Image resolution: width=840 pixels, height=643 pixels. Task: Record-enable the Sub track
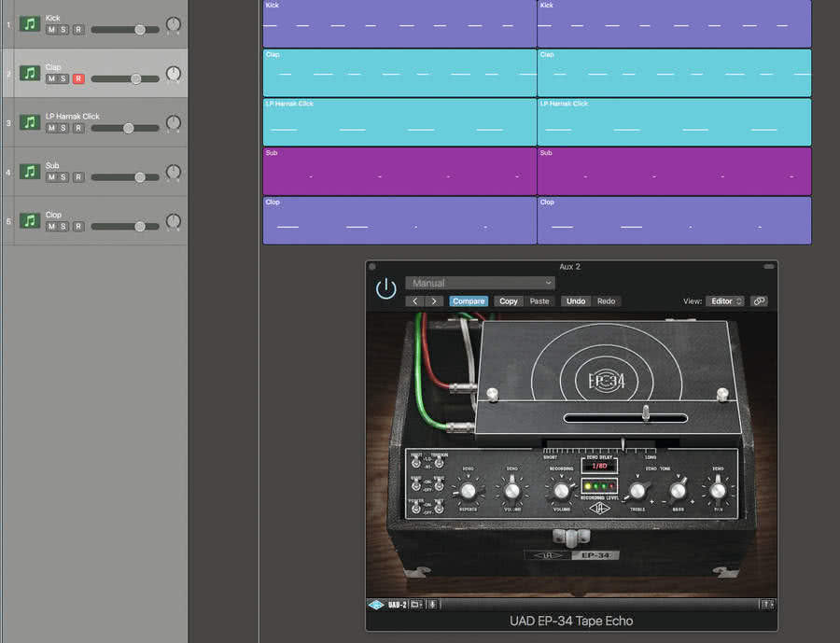(78, 176)
